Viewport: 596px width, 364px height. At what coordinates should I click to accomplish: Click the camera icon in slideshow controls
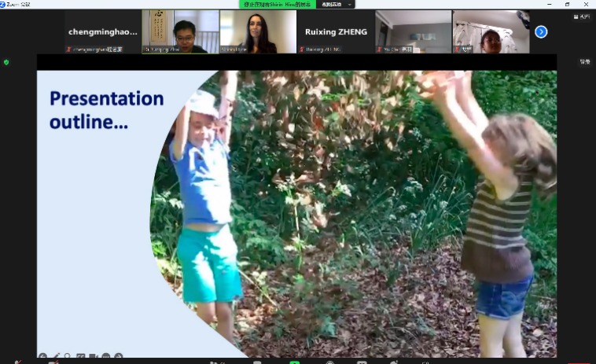click(93, 356)
